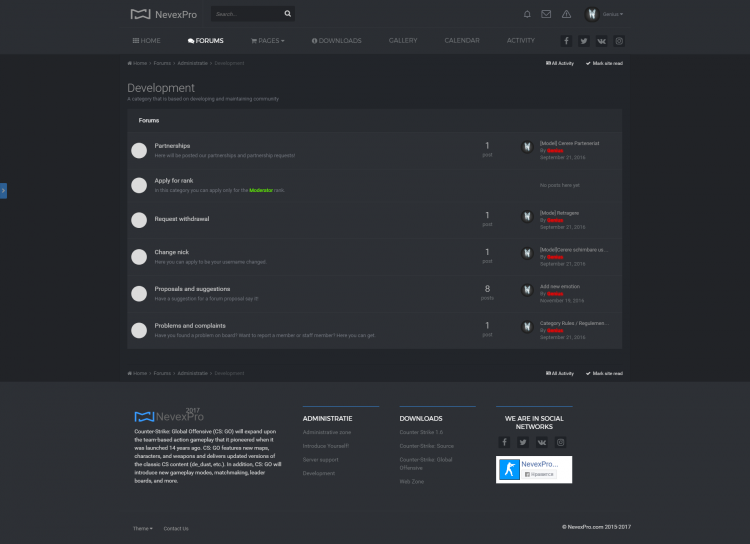Switch to the Calendar menu item
The image size is (750, 544).
(461, 41)
